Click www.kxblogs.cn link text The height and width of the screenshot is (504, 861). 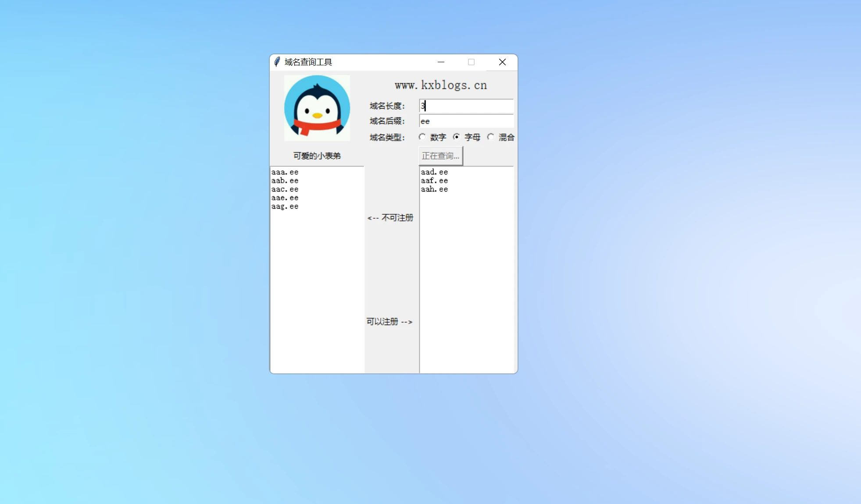(440, 85)
